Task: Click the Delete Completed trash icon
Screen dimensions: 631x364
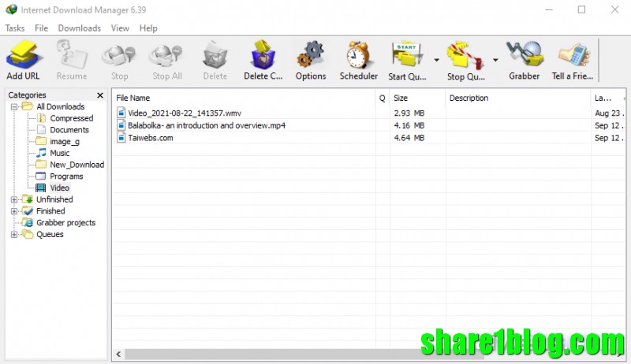Action: coord(263,54)
